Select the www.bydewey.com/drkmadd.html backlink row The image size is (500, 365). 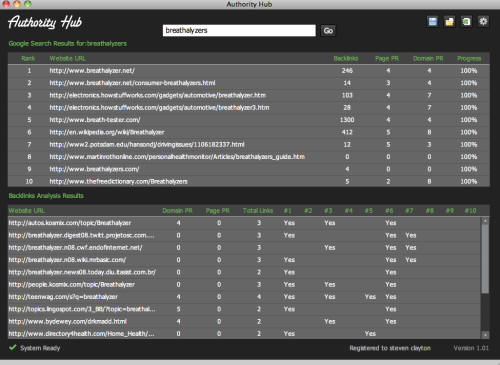click(x=245, y=322)
